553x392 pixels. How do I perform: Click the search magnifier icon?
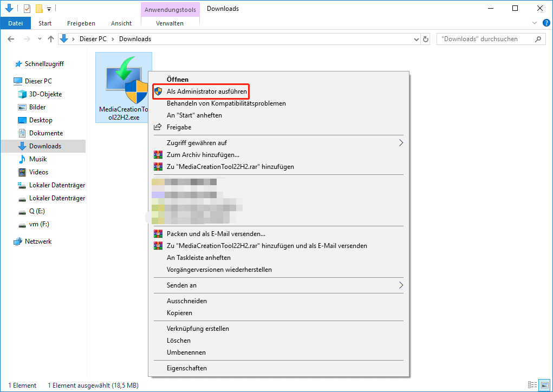(538, 39)
